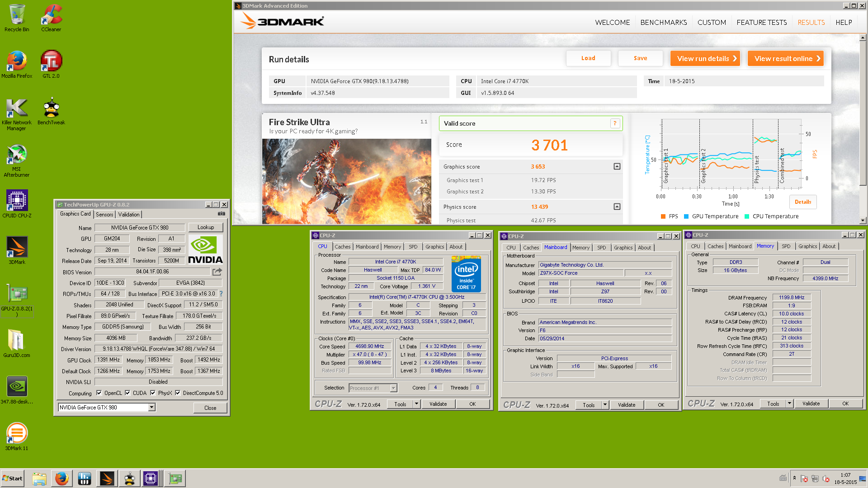Toggle the CUDA checkbox in GPU-Z
The width and height of the screenshot is (868, 488).
click(x=127, y=393)
